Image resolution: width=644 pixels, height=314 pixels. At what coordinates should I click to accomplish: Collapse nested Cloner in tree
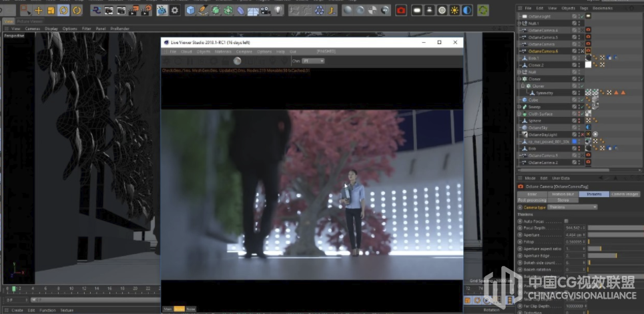click(523, 86)
